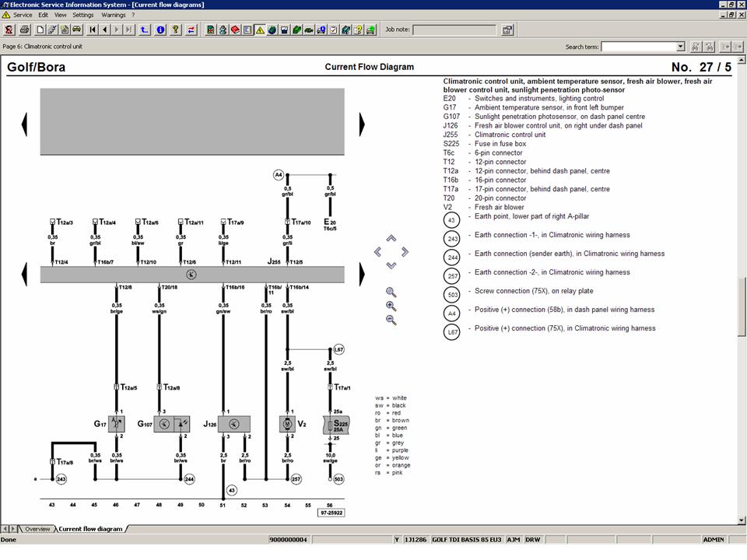This screenshot has width=747, height=560.
Task: Click the diagram number box 97-25922
Action: pyautogui.click(x=331, y=513)
